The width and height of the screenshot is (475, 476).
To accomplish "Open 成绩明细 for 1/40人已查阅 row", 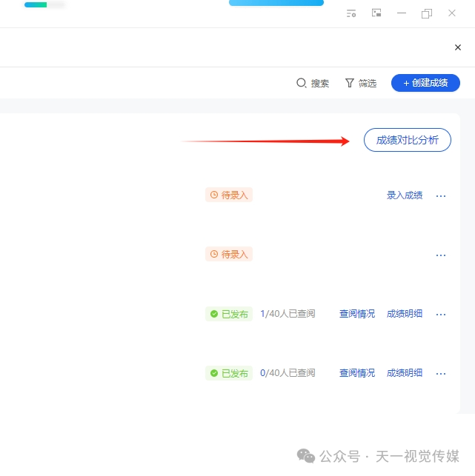I will [x=405, y=314].
